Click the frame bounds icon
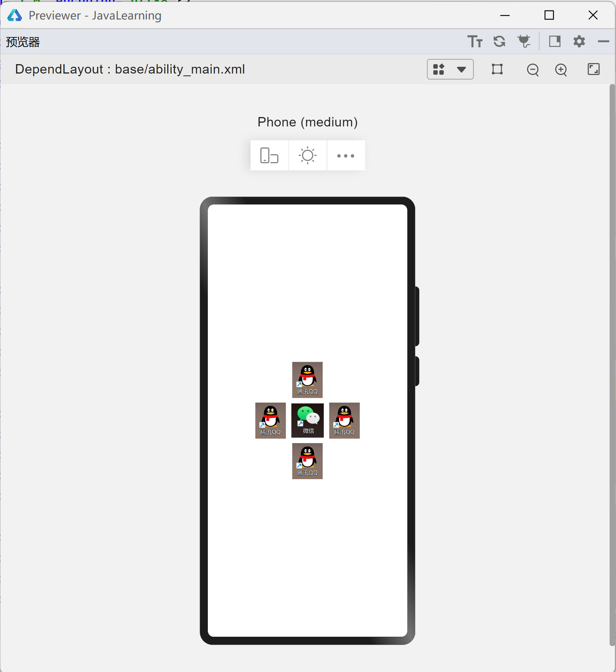The width and height of the screenshot is (616, 672). tap(497, 69)
